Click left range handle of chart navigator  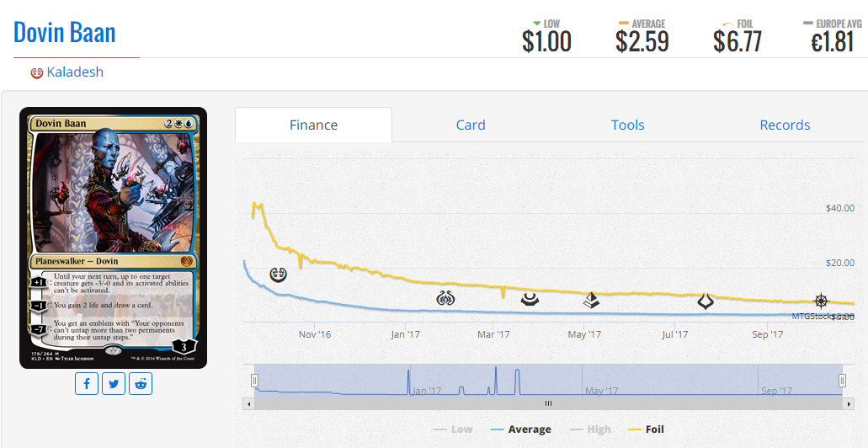(254, 381)
